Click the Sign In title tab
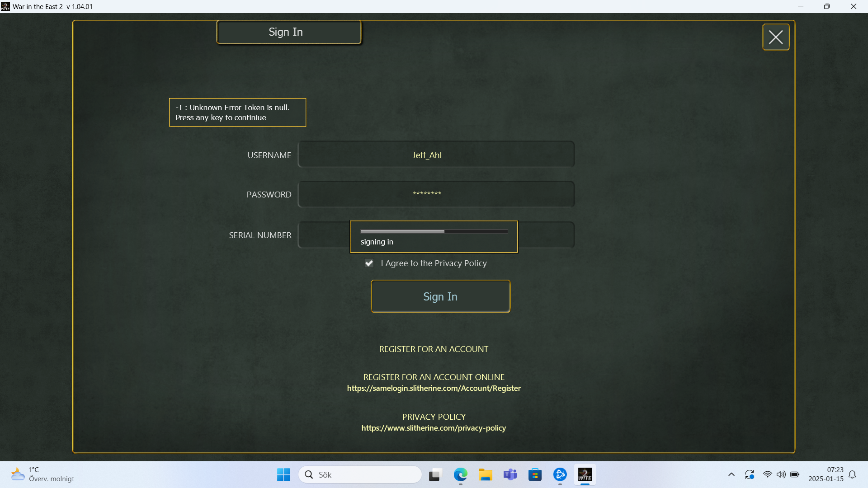 pyautogui.click(x=289, y=32)
